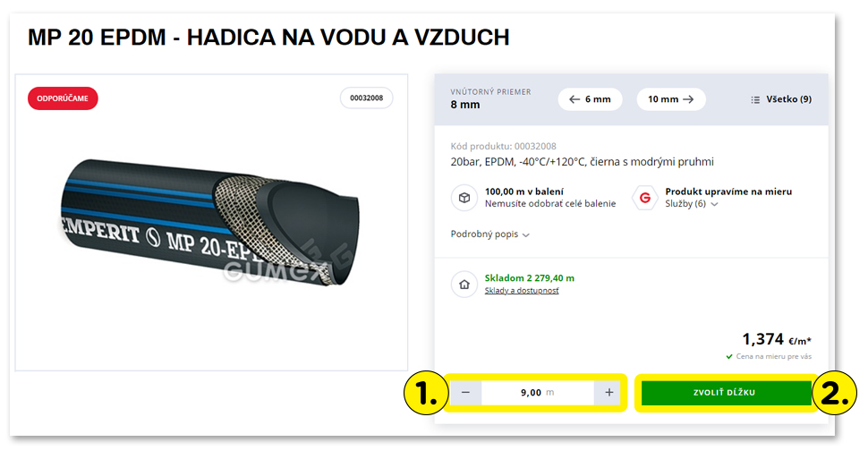Open the Všetko (9) variants list
Screen dimensions: 868x451
pyautogui.click(x=781, y=99)
